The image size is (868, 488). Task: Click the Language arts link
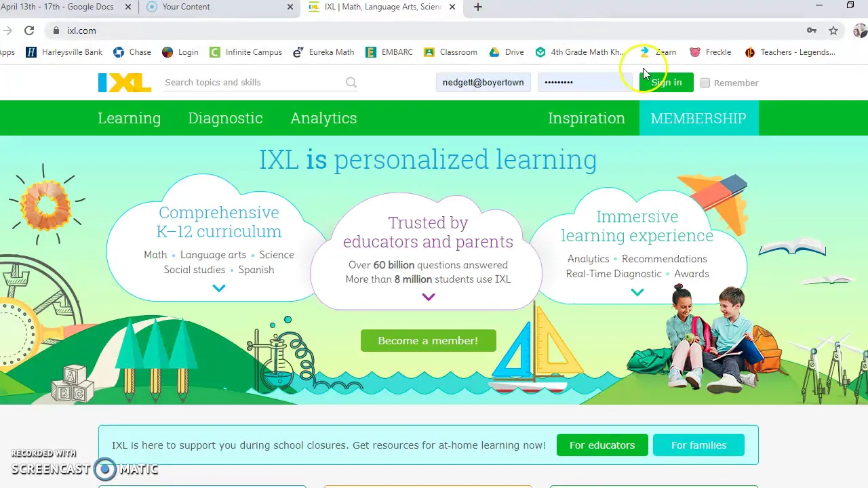click(x=213, y=255)
